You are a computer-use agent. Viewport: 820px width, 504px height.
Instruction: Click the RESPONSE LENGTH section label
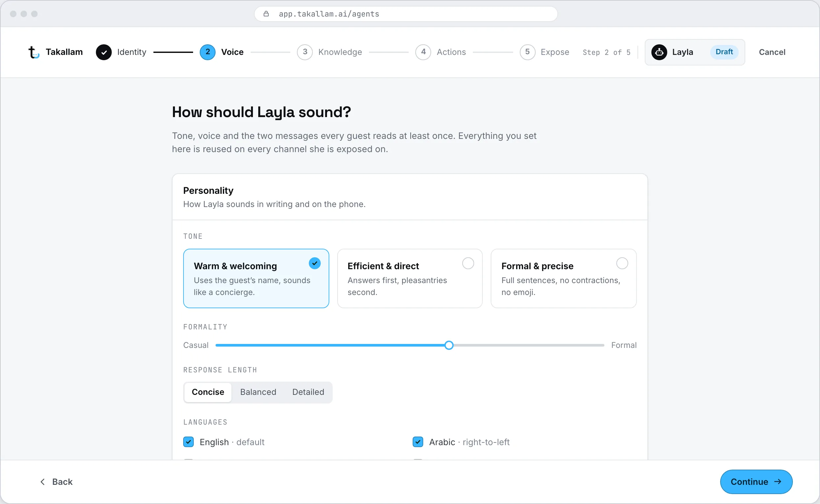pyautogui.click(x=220, y=370)
